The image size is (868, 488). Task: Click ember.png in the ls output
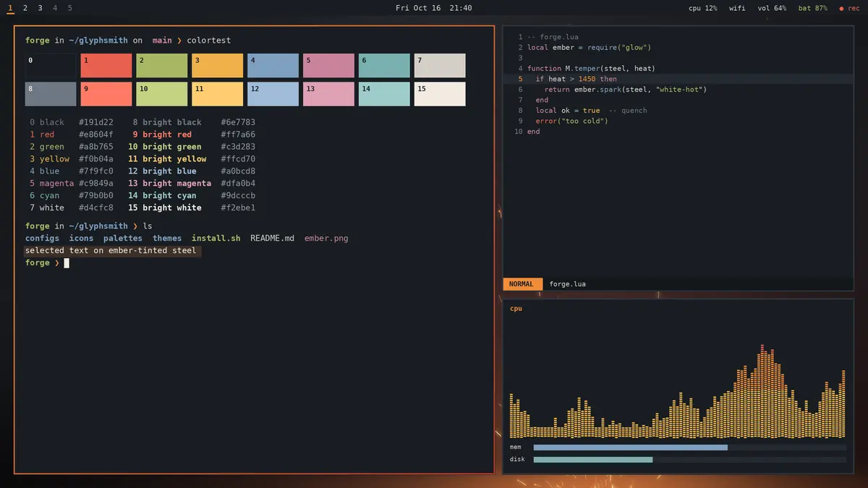pos(326,238)
